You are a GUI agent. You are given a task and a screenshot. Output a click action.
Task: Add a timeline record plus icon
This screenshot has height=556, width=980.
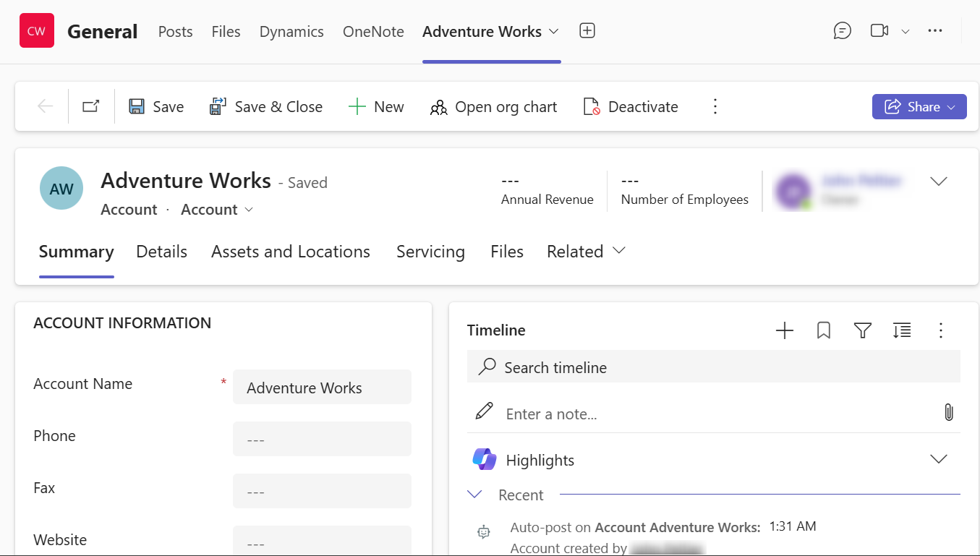pos(785,330)
